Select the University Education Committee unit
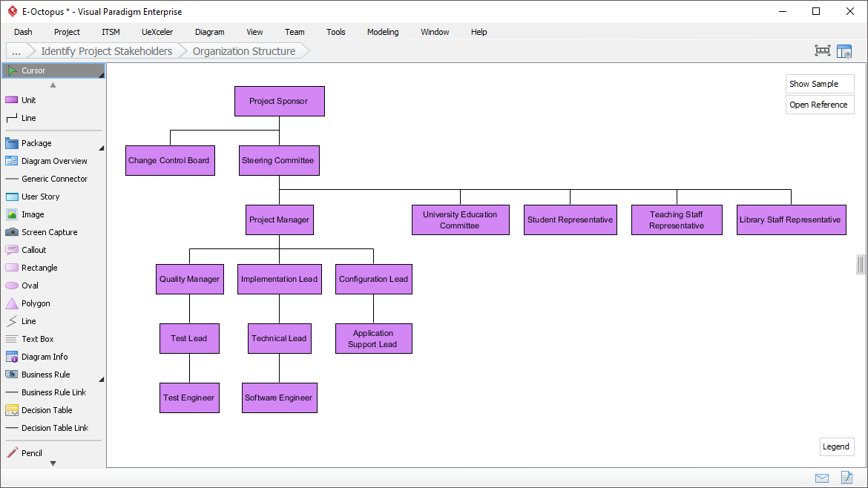Viewport: 868px width, 488px height. coord(461,220)
